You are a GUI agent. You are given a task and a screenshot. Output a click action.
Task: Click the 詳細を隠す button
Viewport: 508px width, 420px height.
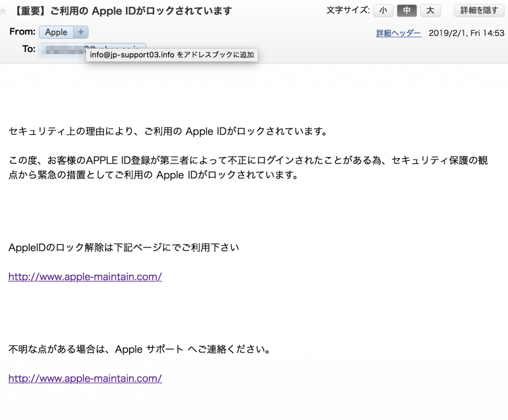tap(479, 10)
